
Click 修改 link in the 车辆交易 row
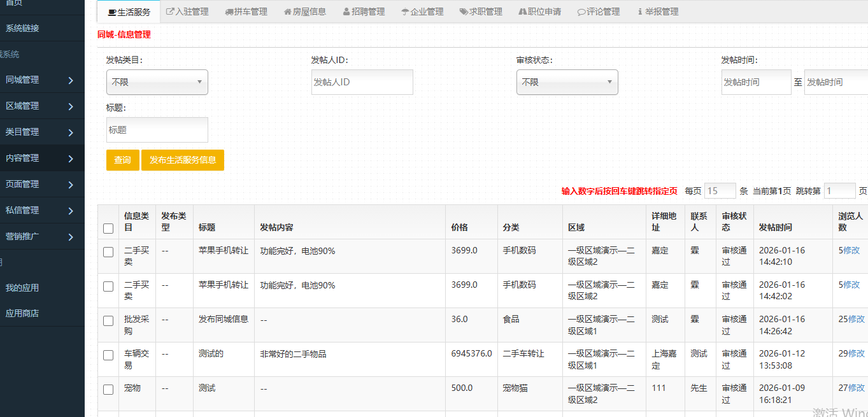pos(857,353)
